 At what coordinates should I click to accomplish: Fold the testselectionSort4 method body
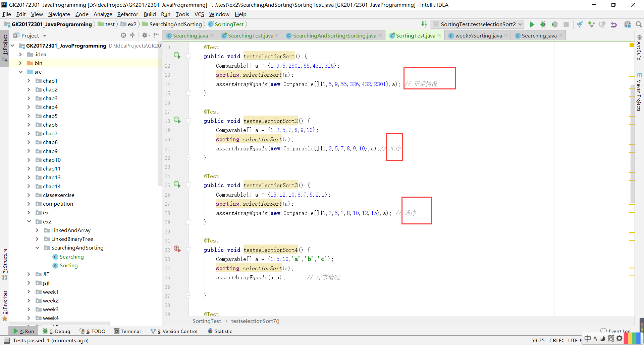189,250
